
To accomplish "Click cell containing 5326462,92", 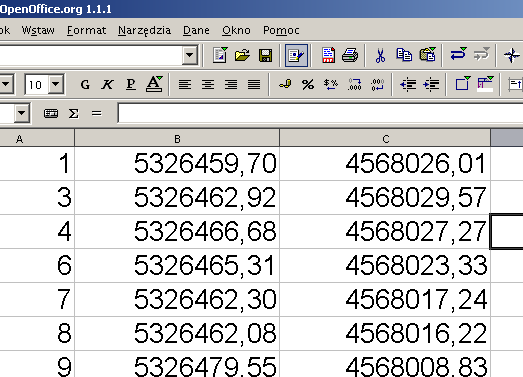I will (177, 198).
